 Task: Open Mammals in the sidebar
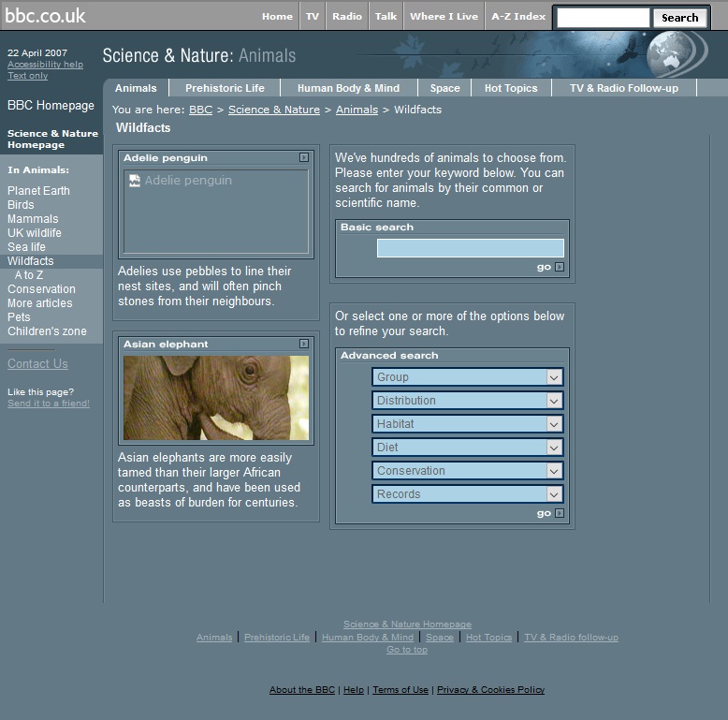pyautogui.click(x=33, y=219)
